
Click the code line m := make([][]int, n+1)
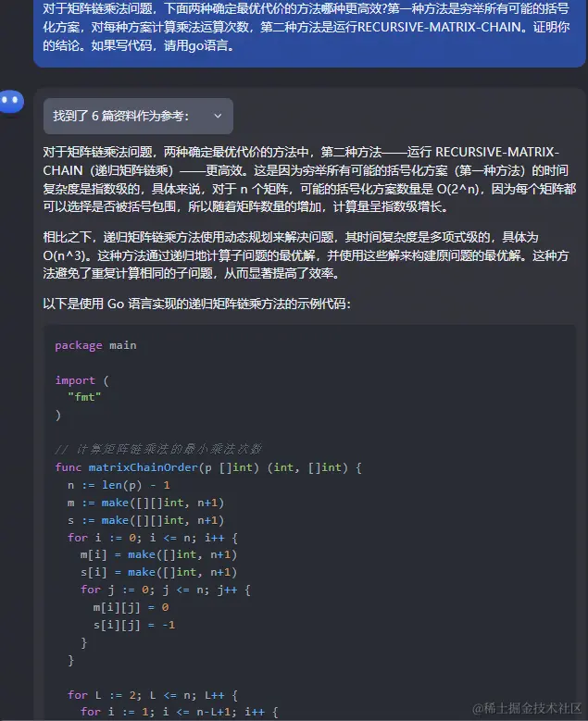click(145, 503)
